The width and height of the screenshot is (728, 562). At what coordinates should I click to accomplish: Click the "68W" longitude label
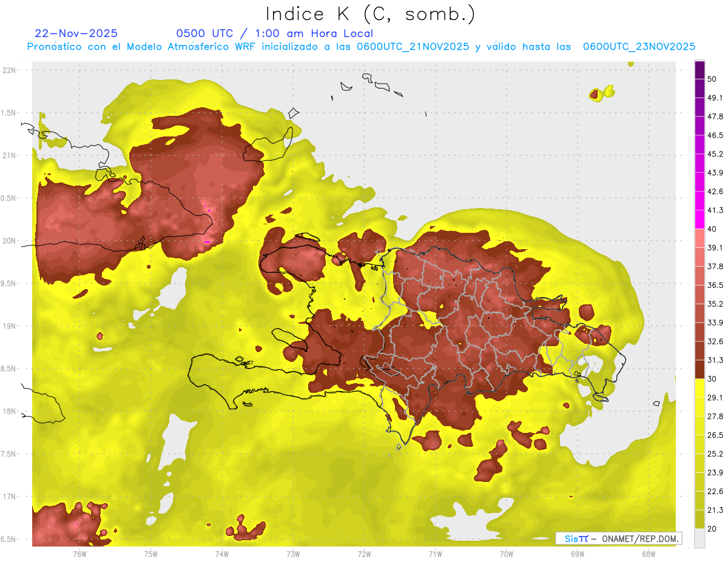[648, 554]
